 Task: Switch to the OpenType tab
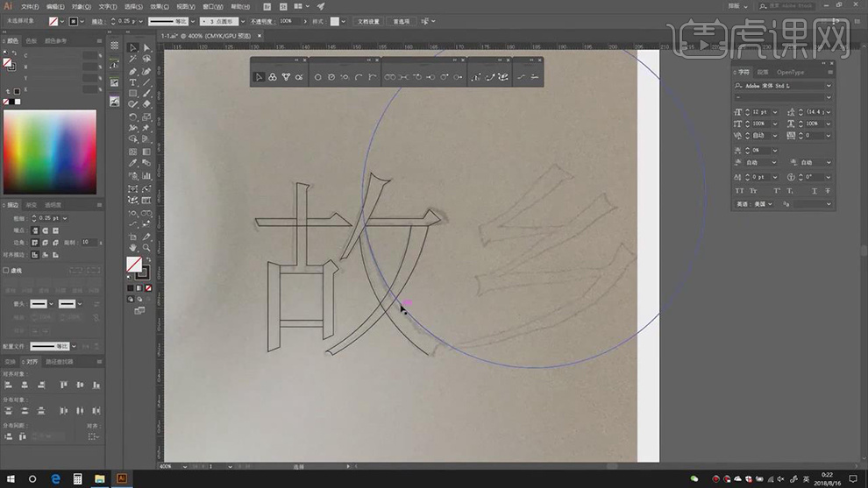click(x=790, y=73)
